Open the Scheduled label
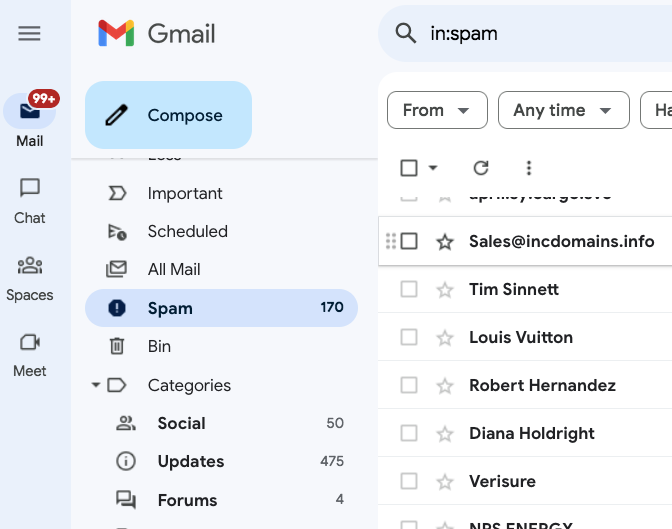Image resolution: width=672 pixels, height=529 pixels. [221, 231]
